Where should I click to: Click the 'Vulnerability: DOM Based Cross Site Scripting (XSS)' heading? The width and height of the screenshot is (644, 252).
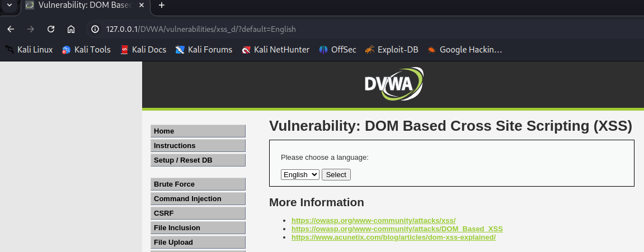[x=450, y=126]
